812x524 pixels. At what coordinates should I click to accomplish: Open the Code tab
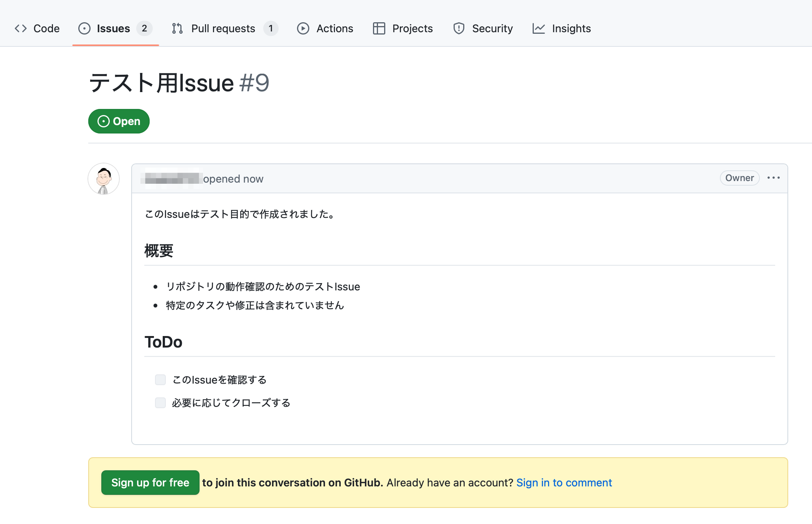[x=37, y=28]
